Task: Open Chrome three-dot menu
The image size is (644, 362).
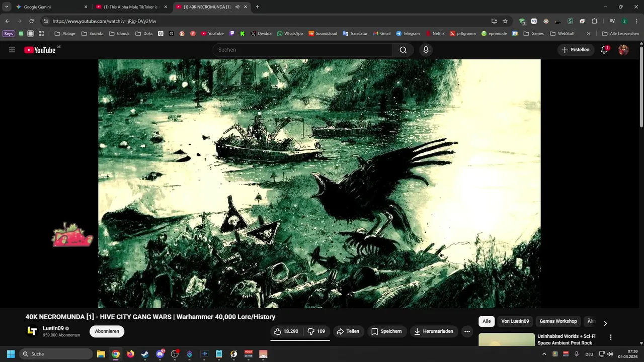Action: pos(636,21)
